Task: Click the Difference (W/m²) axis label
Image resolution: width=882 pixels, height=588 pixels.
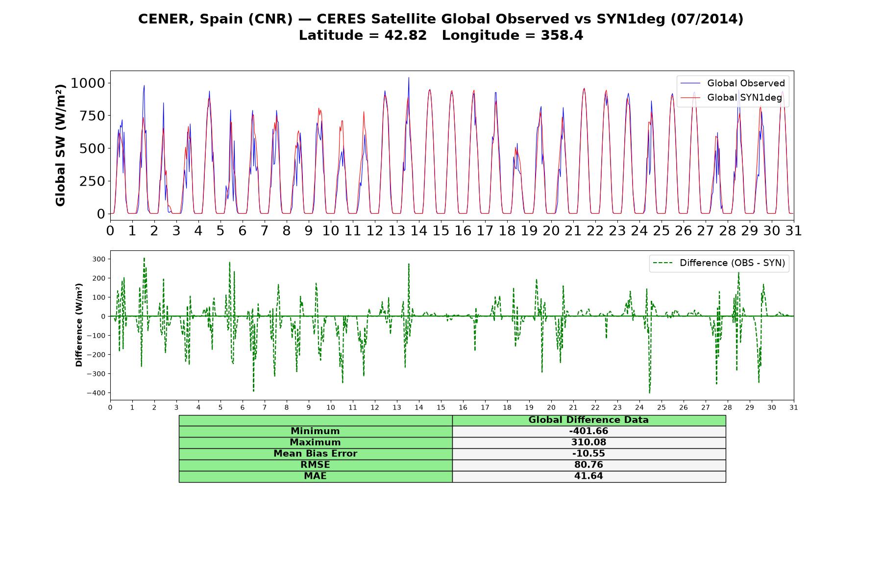Action: (x=79, y=325)
